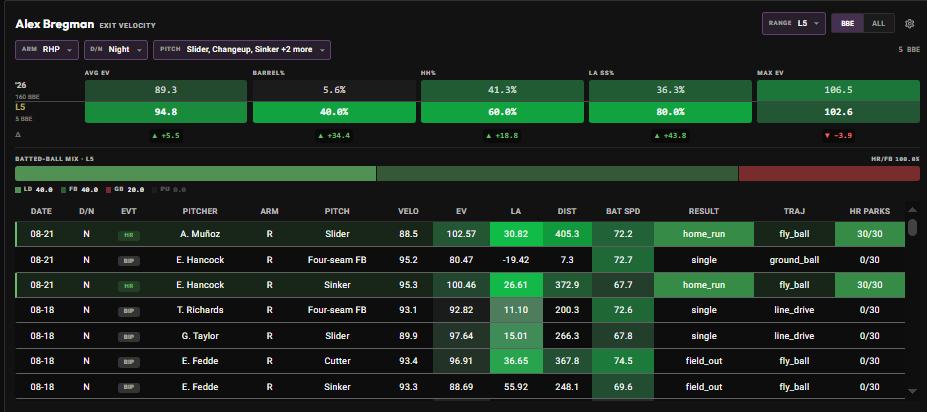
Task: Click HR badge on the E. Hancock Sinker row
Action: coord(128,286)
